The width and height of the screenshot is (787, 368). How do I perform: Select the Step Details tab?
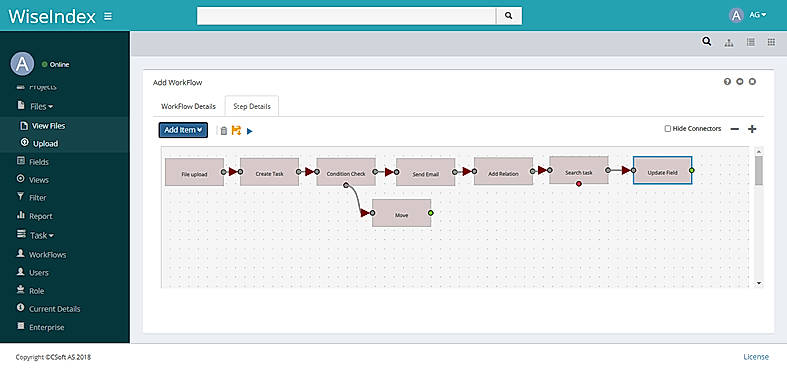tap(252, 106)
